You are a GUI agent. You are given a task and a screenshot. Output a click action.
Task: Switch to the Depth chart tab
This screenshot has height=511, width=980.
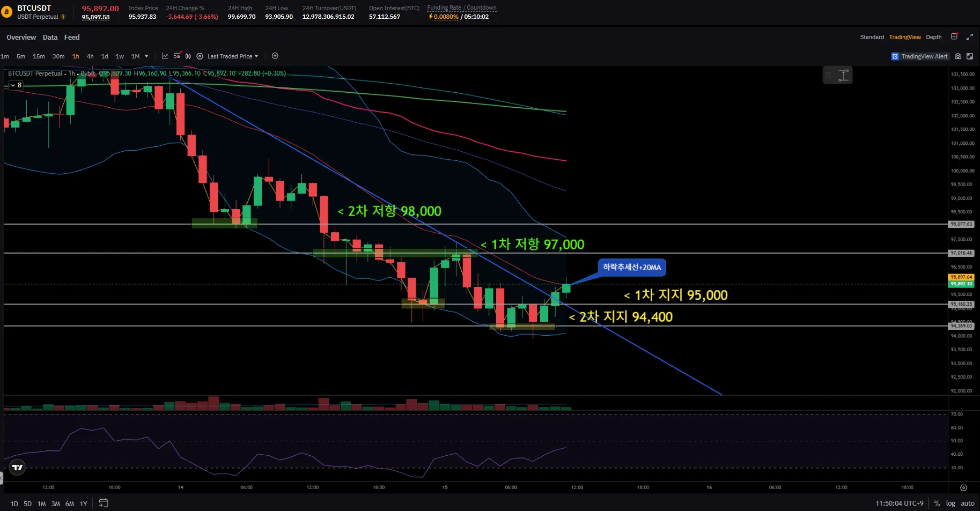(933, 37)
